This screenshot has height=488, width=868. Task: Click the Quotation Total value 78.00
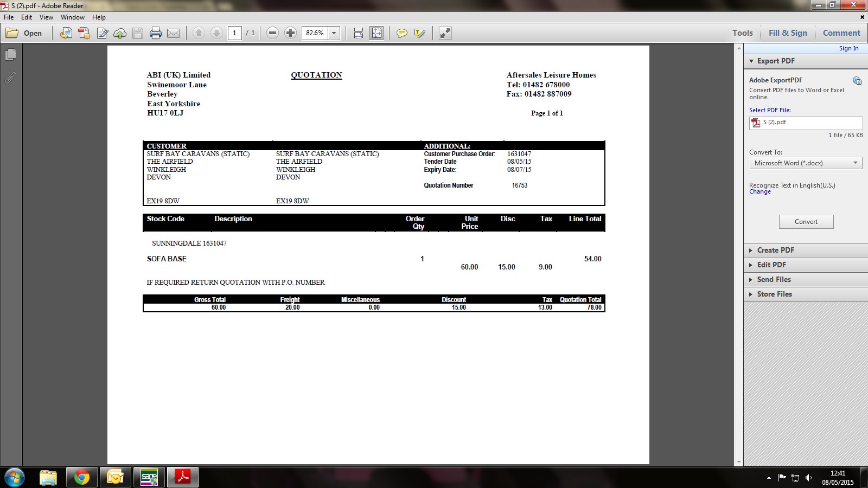(x=594, y=307)
